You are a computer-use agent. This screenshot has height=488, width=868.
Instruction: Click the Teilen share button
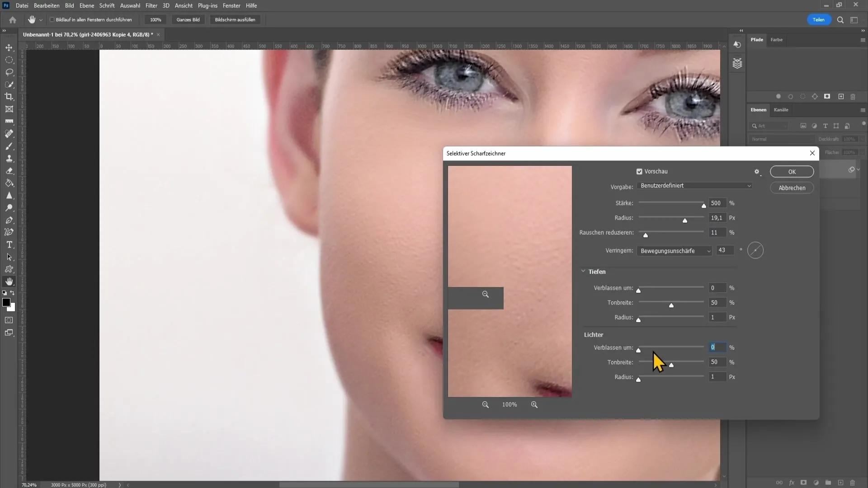[x=819, y=20]
